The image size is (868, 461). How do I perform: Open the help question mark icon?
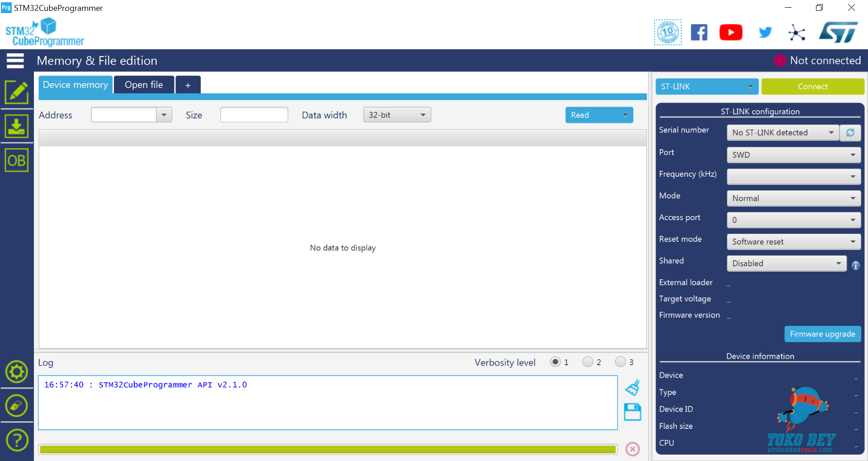(17, 440)
